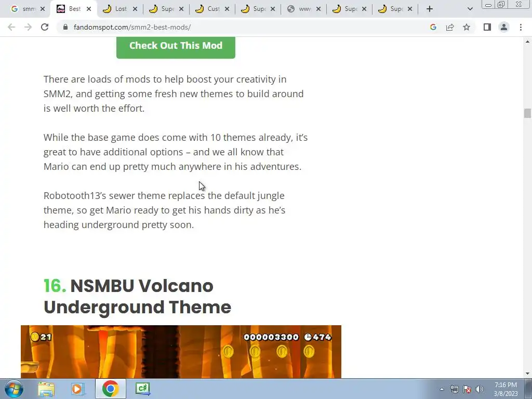Open the Action Center flag icon

pos(467,389)
